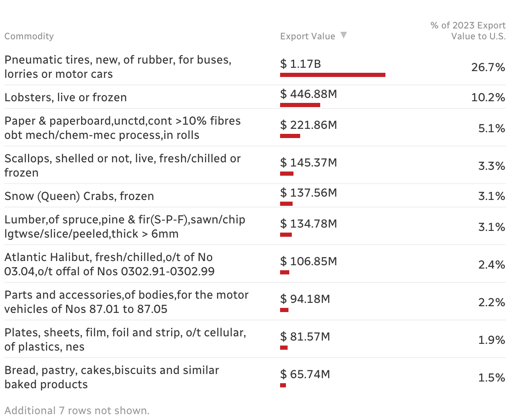
Task: Click the red bar for Pneumatic tires
Action: click(x=332, y=75)
